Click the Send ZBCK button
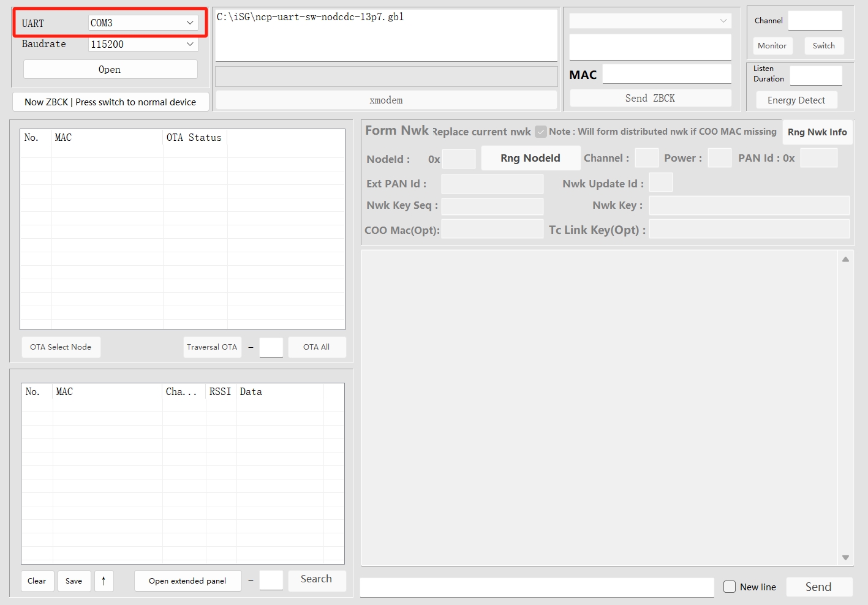 (650, 98)
